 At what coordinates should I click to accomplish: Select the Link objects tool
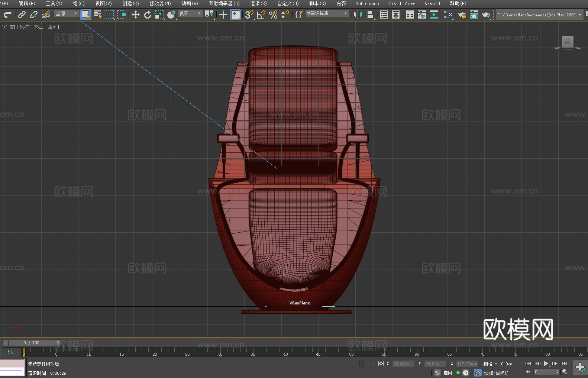point(22,14)
